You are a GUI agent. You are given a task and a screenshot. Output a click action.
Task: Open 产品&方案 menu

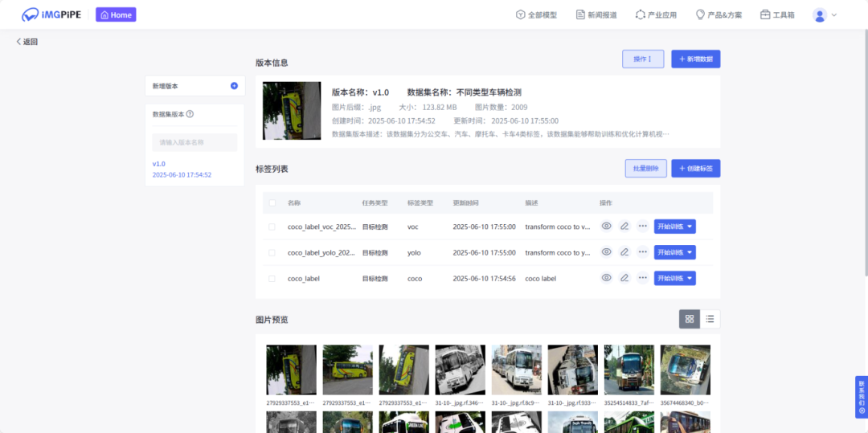(x=719, y=15)
